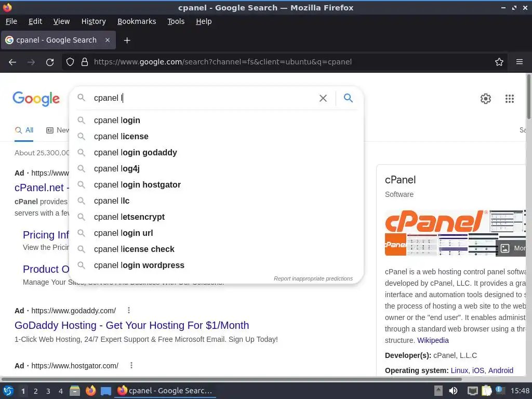
Task: Open the volume speaker tray icon
Action: click(453, 391)
